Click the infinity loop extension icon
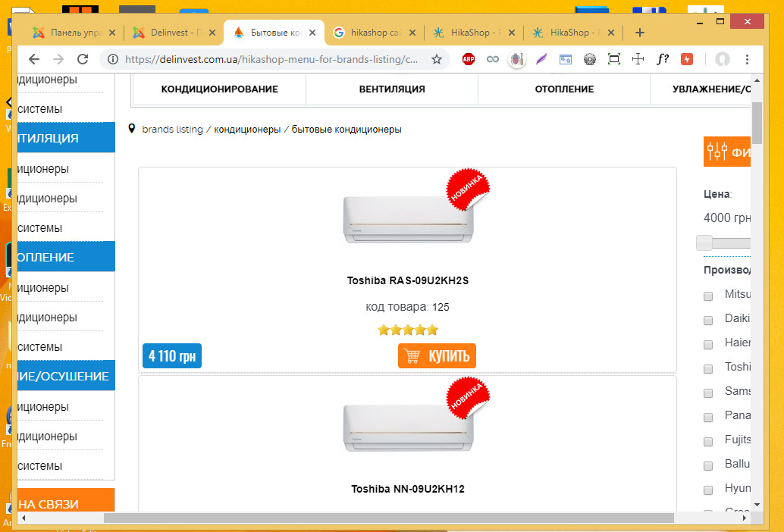 [x=493, y=59]
